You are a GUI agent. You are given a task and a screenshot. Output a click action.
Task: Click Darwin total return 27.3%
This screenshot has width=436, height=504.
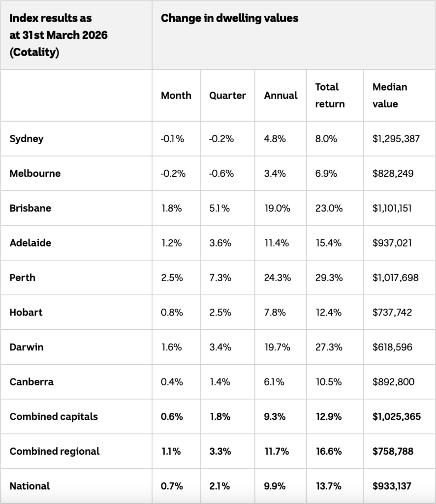click(329, 347)
